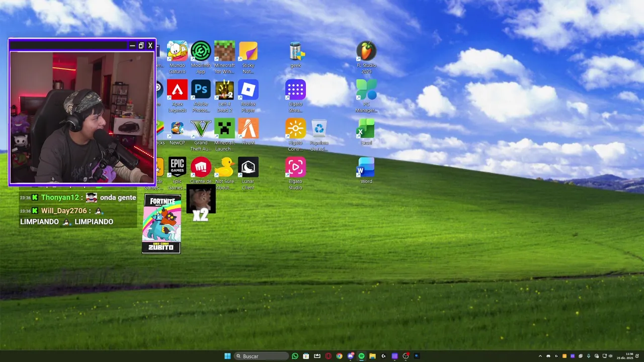The height and width of the screenshot is (362, 644).
Task: Open the volume speaker tray icon
Action: tap(611, 356)
